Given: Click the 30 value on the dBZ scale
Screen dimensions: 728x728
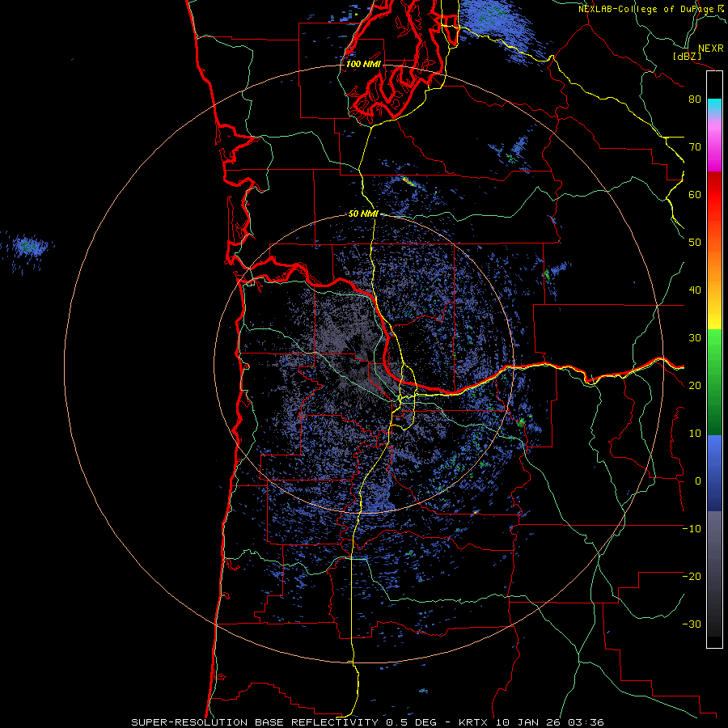Looking at the screenshot, I should point(695,338).
